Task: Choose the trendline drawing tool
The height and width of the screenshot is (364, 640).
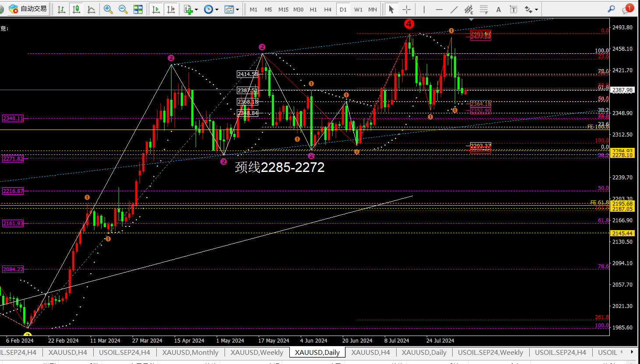Action: [x=454, y=9]
